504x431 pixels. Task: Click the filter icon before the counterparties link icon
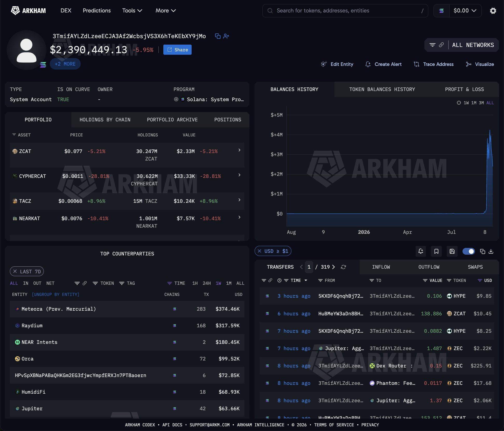pyautogui.click(x=77, y=283)
